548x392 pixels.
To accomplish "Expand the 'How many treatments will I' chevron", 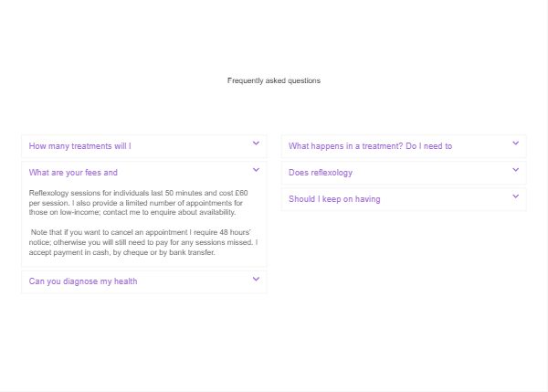I will (x=256, y=143).
